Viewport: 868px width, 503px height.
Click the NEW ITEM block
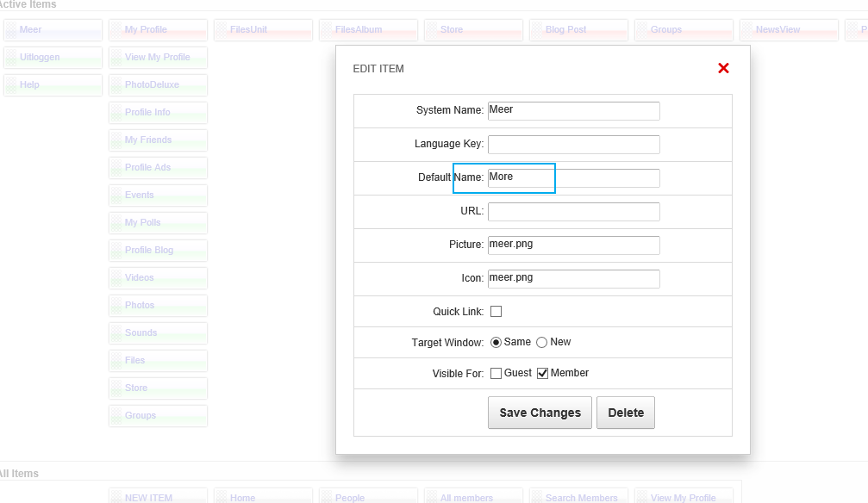158,497
